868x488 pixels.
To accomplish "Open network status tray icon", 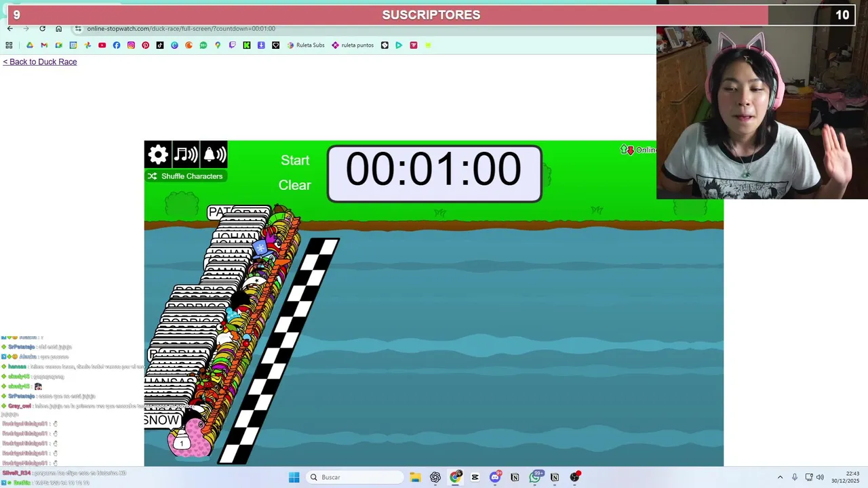I will click(x=809, y=477).
